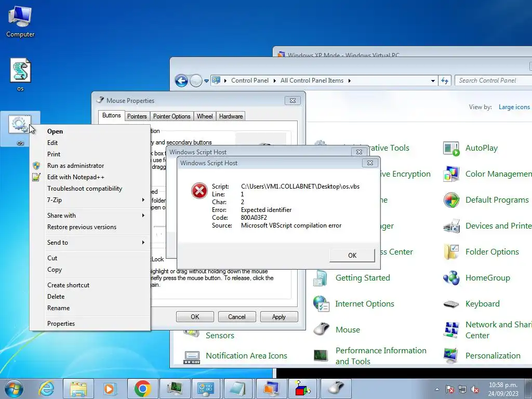Change View by Large icons option
Screen dimensions: 532x399
(x=514, y=107)
